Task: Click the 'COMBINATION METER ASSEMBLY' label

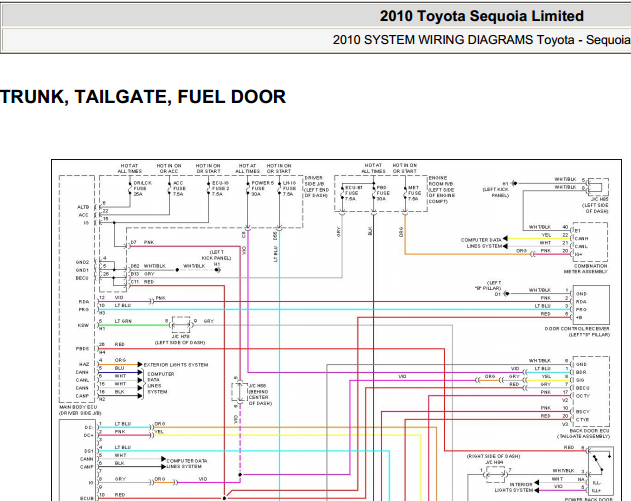Action: (586, 269)
